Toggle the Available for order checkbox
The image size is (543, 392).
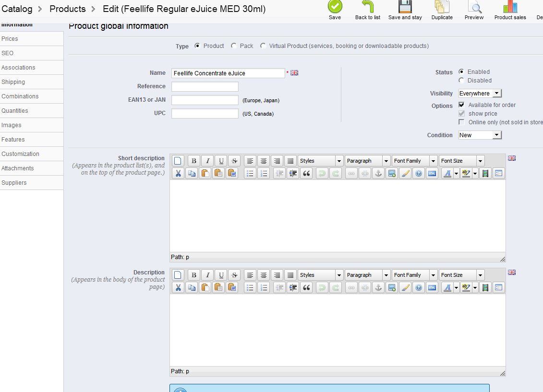(x=461, y=105)
